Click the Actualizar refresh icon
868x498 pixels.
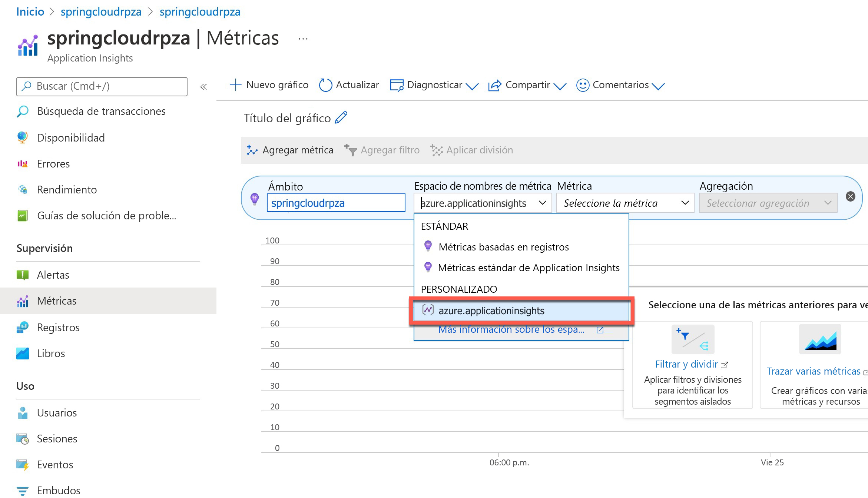(x=325, y=85)
